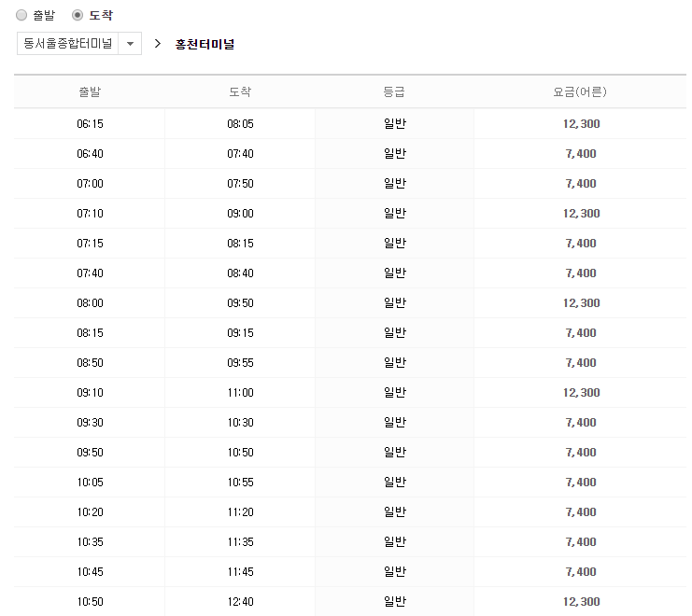
Task: Click the arrow icon before 홍천터미널
Action: tap(158, 44)
